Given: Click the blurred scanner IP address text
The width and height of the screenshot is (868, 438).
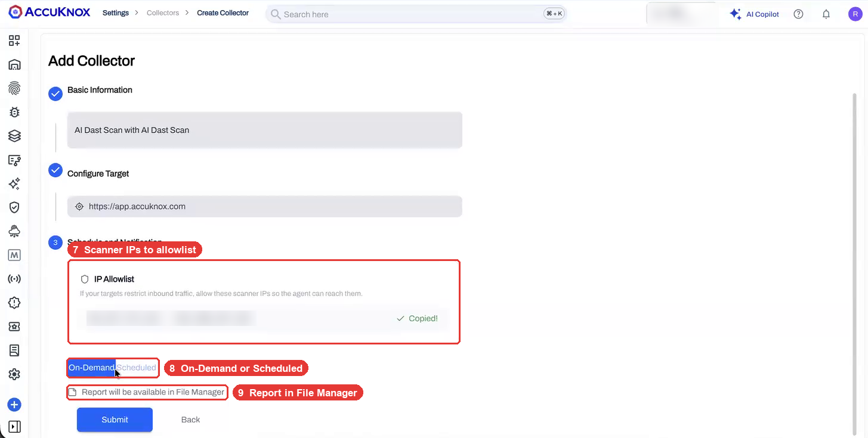Looking at the screenshot, I should point(170,319).
